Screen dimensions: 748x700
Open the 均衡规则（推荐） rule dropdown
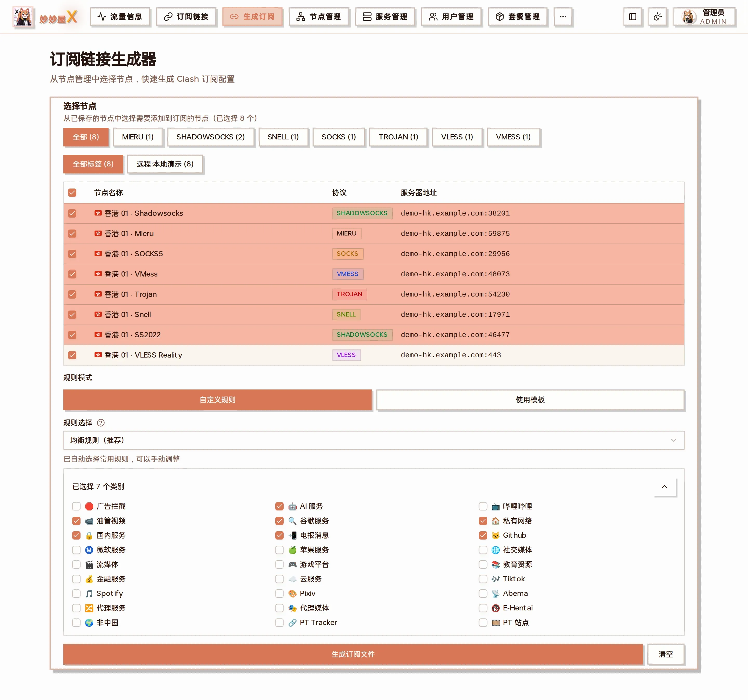click(x=374, y=440)
